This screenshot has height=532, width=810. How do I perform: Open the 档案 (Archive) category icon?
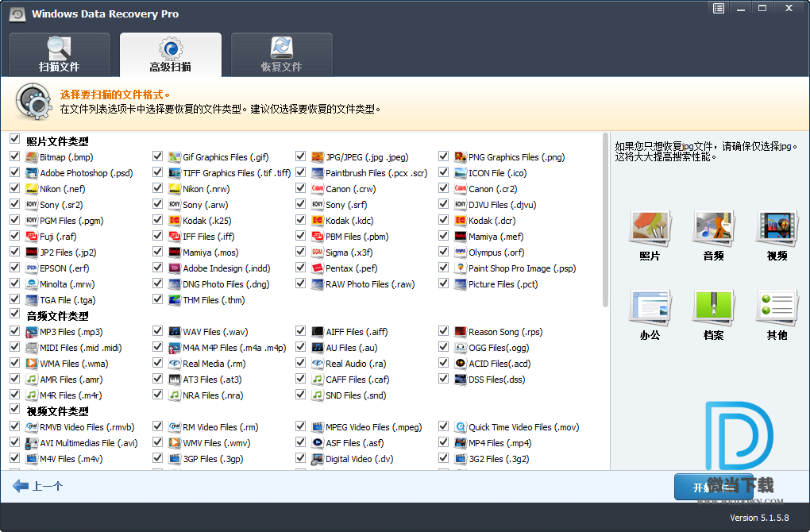click(713, 307)
